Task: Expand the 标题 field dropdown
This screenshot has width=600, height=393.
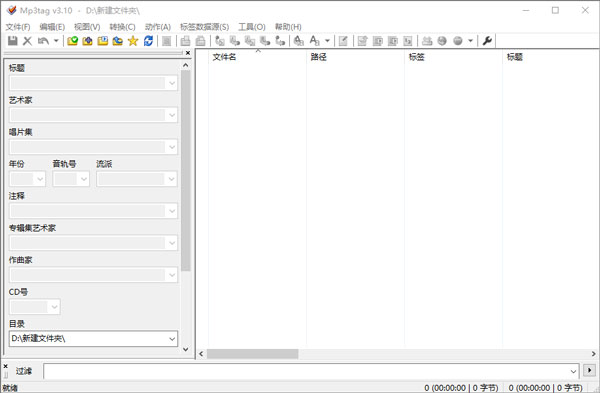Action: pos(172,83)
